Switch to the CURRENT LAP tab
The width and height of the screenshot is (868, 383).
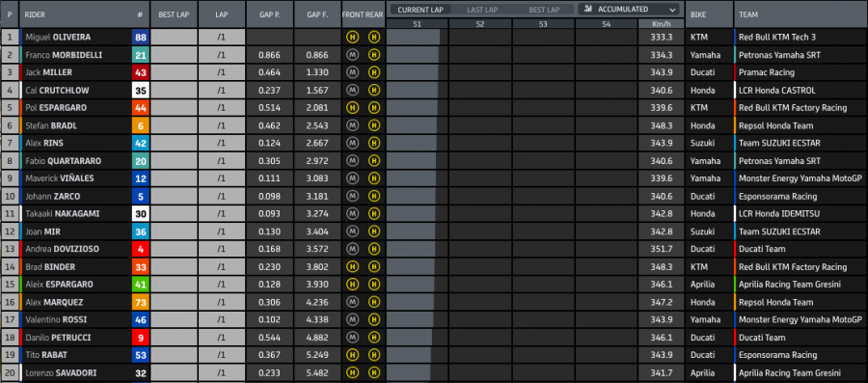click(x=421, y=10)
